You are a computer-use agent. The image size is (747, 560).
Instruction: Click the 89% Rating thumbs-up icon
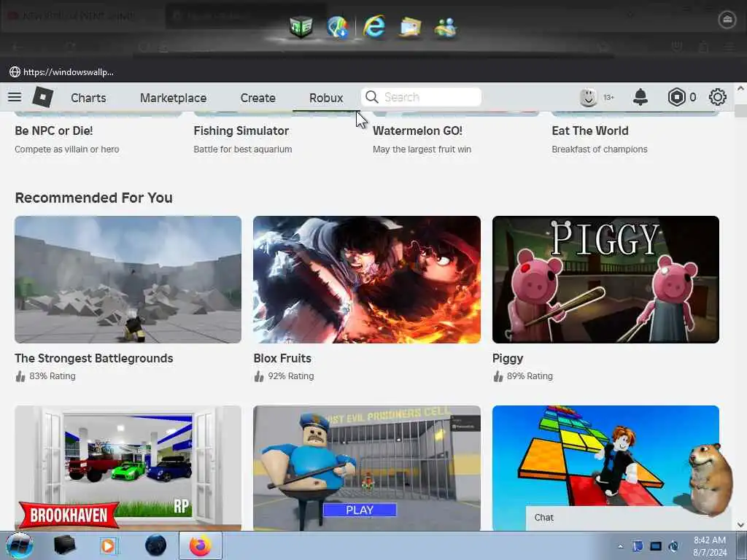498,376
